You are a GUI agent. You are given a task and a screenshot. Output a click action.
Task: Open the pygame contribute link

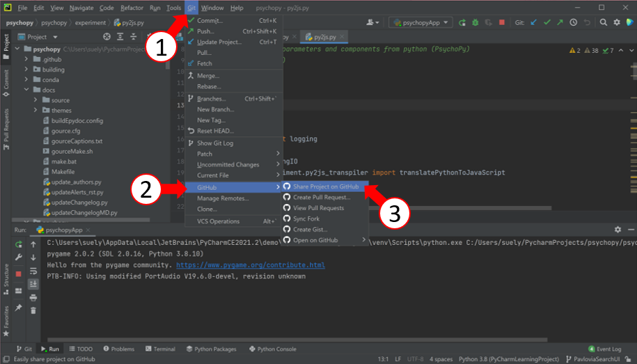point(250,265)
